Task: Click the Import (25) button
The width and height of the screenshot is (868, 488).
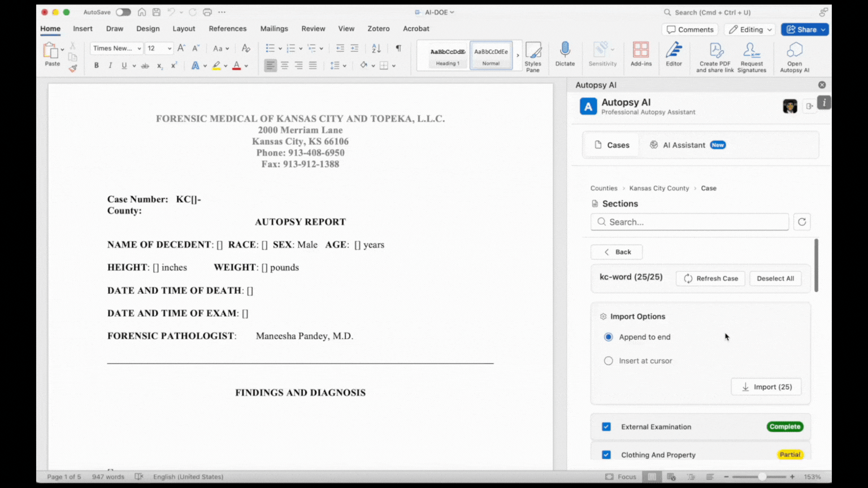Action: [766, 386]
